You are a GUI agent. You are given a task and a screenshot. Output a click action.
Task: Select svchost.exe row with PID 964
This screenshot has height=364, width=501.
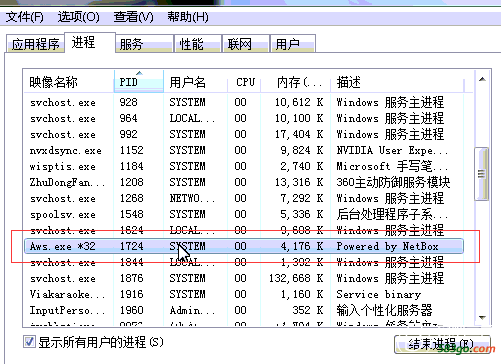(244, 118)
